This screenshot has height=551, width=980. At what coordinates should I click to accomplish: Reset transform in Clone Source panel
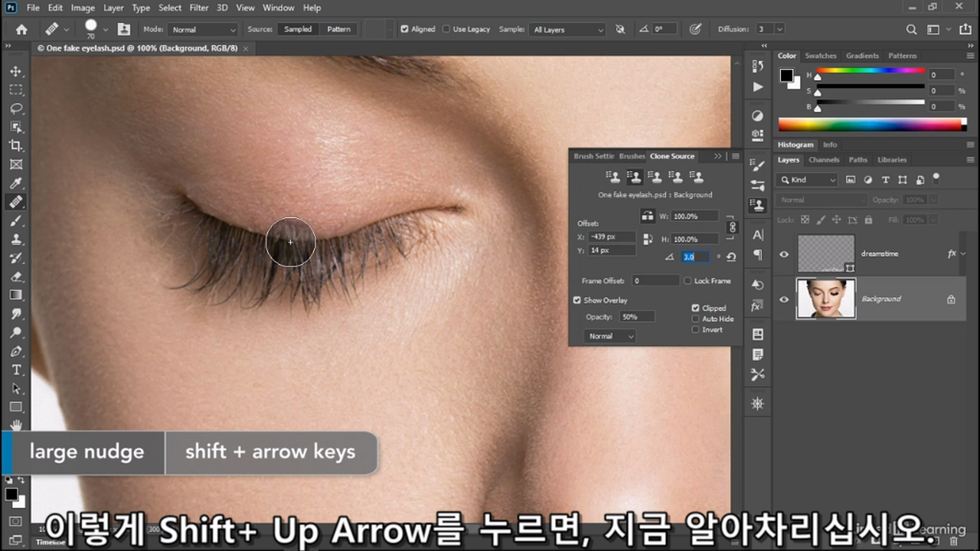[x=731, y=257]
